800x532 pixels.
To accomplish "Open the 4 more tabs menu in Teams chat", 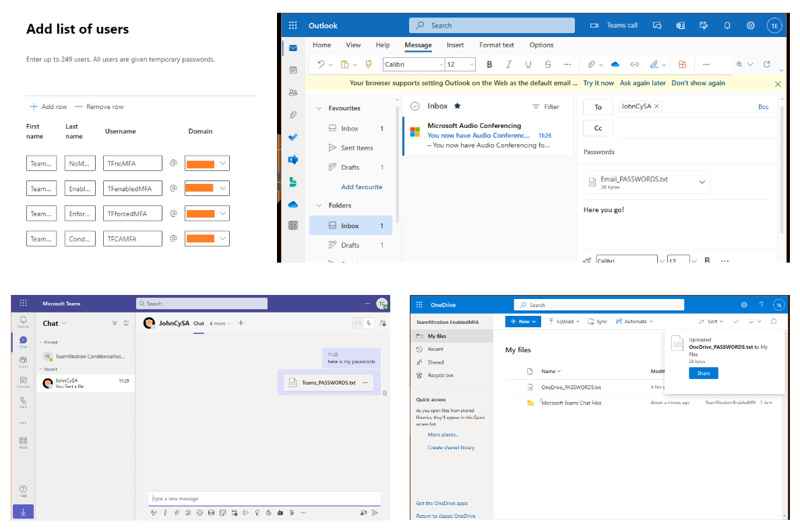I will point(220,324).
